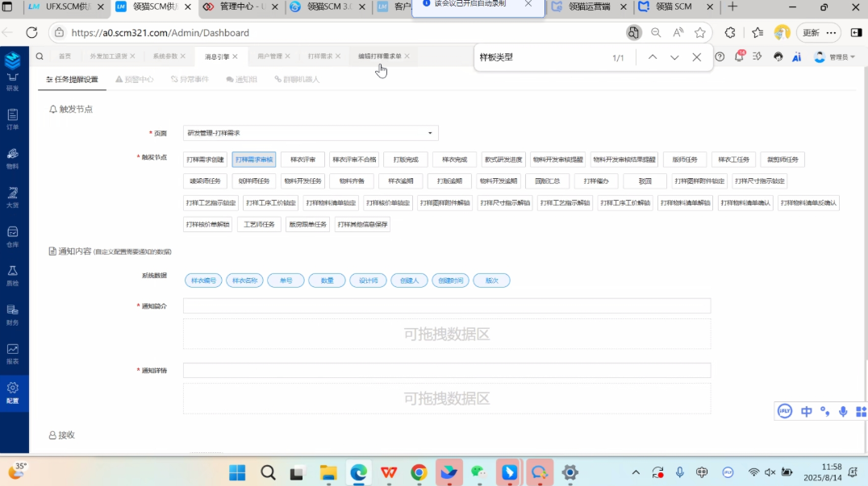Image resolution: width=868 pixels, height=486 pixels.
Task: Click the notification bell icon
Action: point(738,56)
